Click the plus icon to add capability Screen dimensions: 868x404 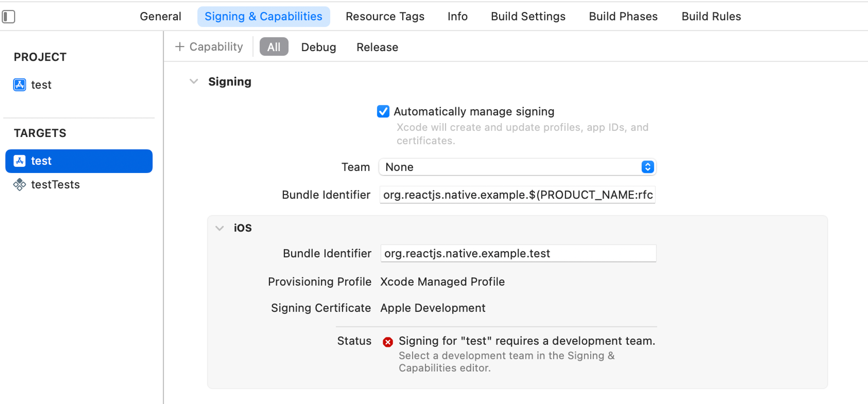tap(180, 47)
